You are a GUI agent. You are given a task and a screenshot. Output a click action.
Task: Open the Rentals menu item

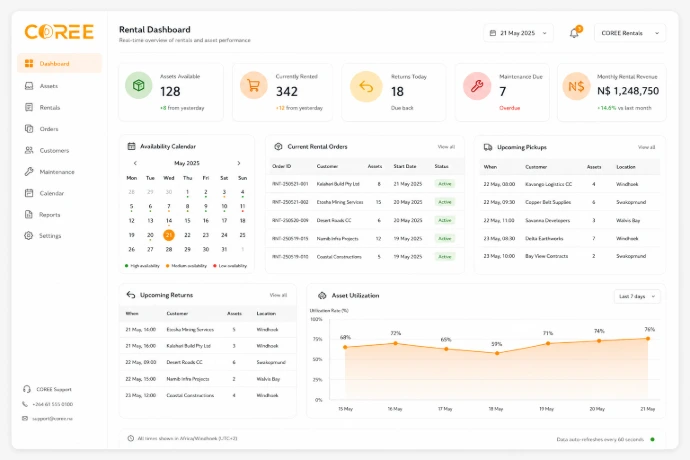click(x=59, y=107)
